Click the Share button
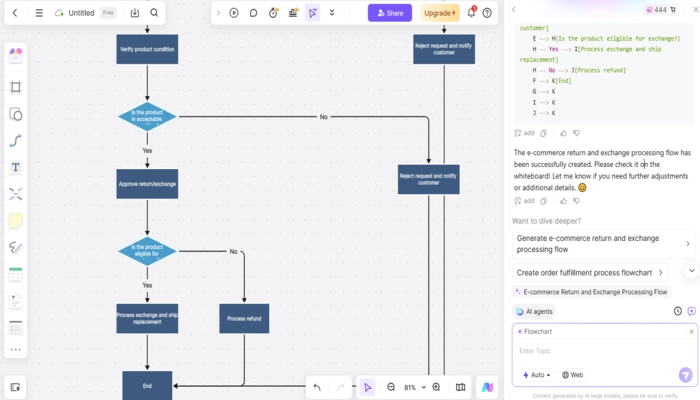Viewport: 700px width, 400px height. [390, 13]
